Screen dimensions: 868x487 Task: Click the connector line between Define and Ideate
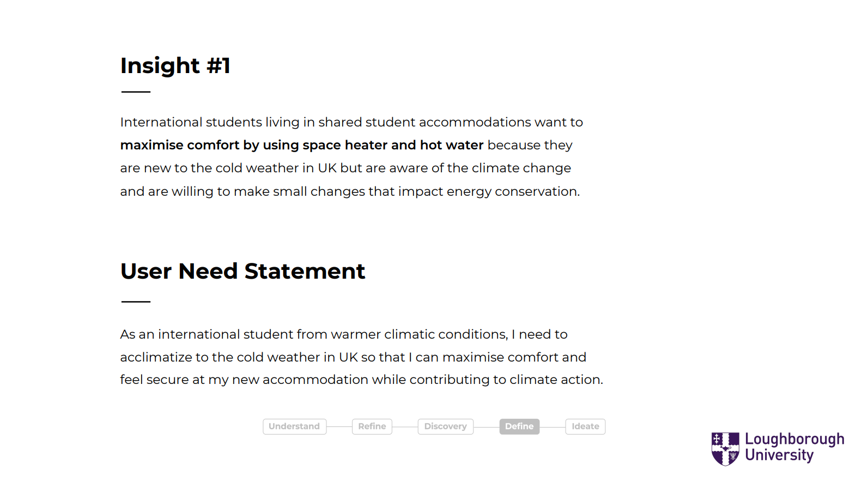(x=553, y=426)
